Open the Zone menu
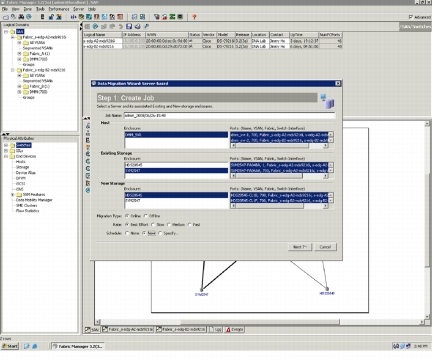Screen dimensions: 434x360 [28, 9]
